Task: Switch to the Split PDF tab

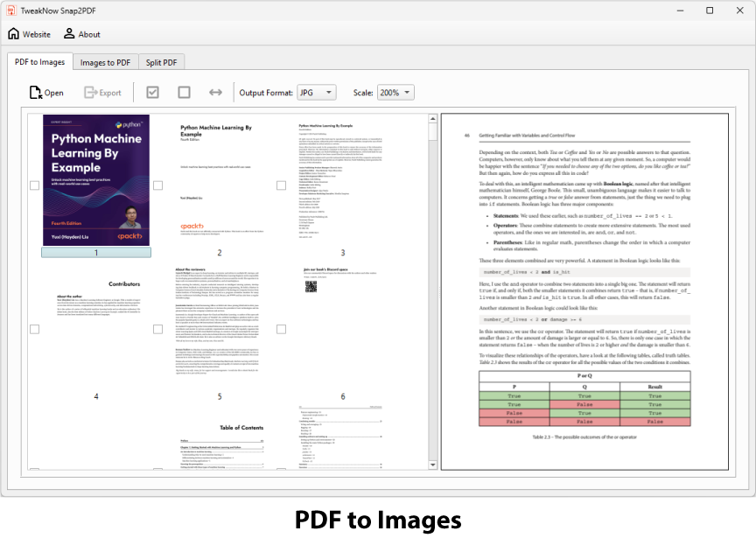Action: 162,63
